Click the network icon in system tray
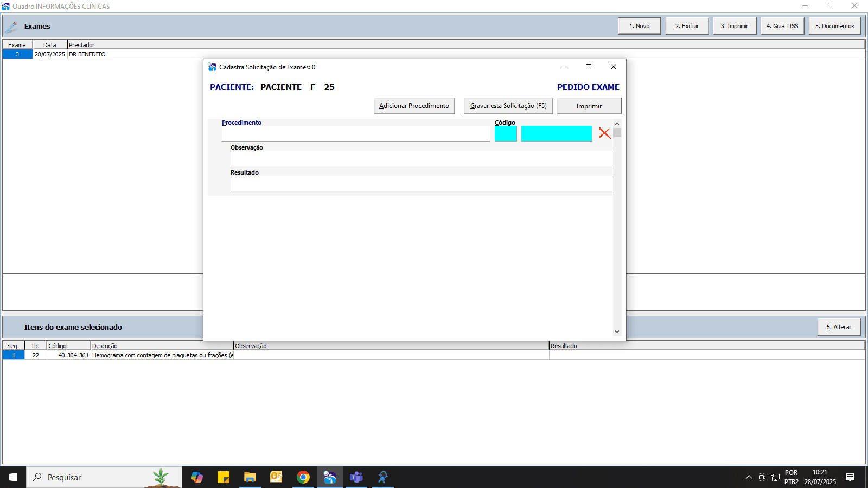 pos(775,477)
